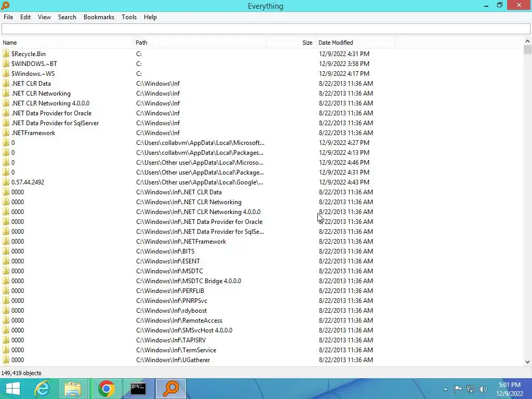532x399 pixels.
Task: Launch Google Chrome from the taskbar
Action: [106, 389]
